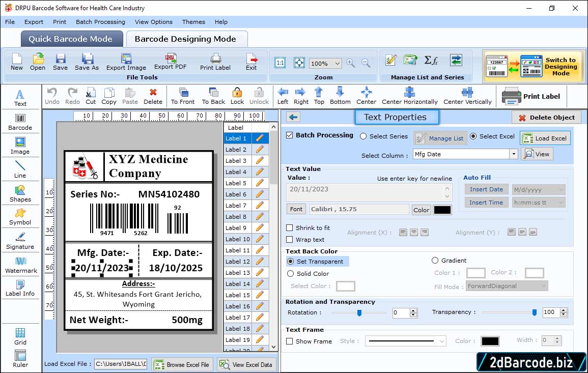
Task: Click the back arrow in Text Properties
Action: coord(293,118)
